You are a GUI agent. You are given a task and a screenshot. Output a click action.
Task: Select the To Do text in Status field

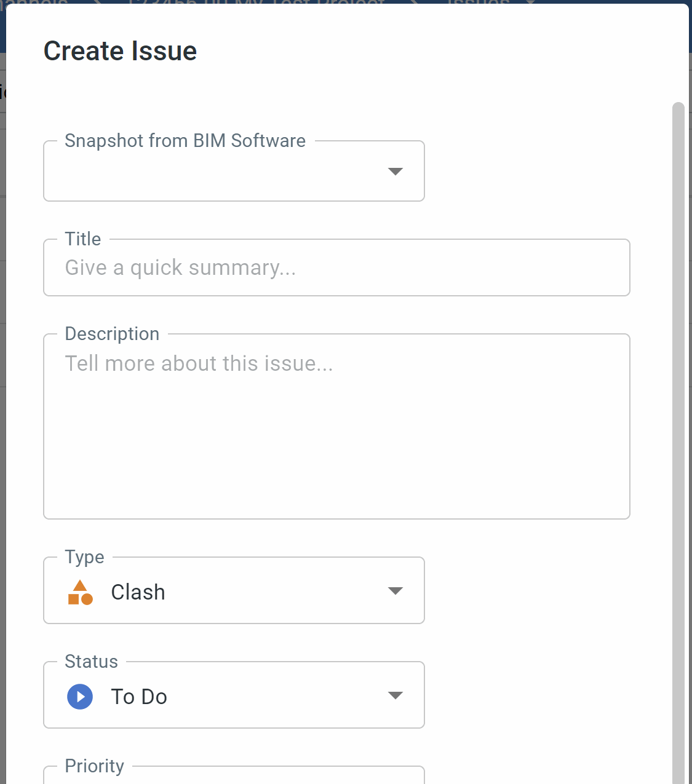(x=139, y=697)
